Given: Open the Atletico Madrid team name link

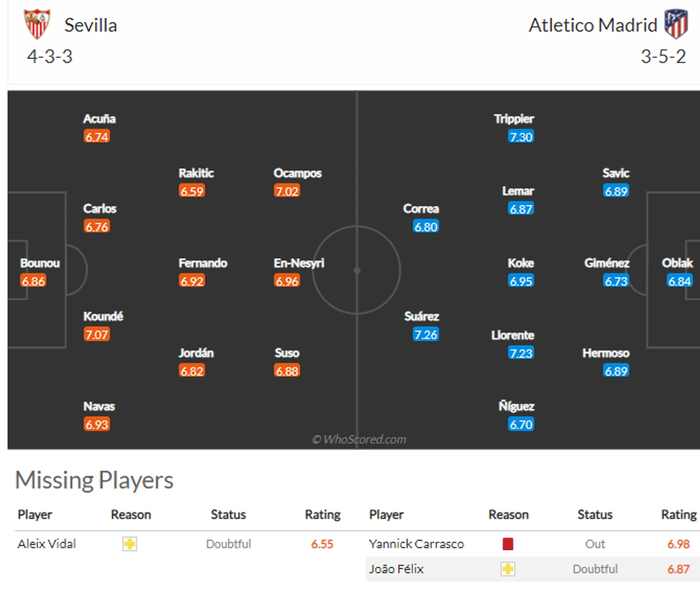Looking at the screenshot, I should coord(593,25).
